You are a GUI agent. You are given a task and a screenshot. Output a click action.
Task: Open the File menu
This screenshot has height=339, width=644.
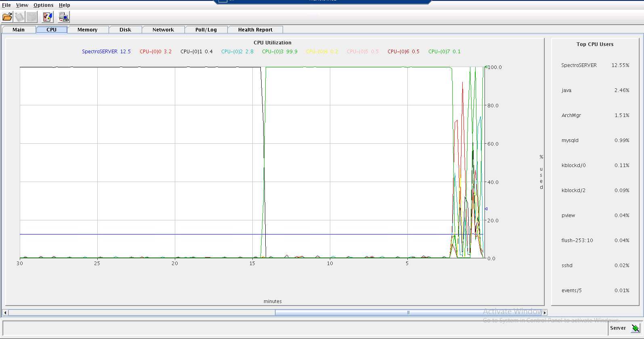6,5
